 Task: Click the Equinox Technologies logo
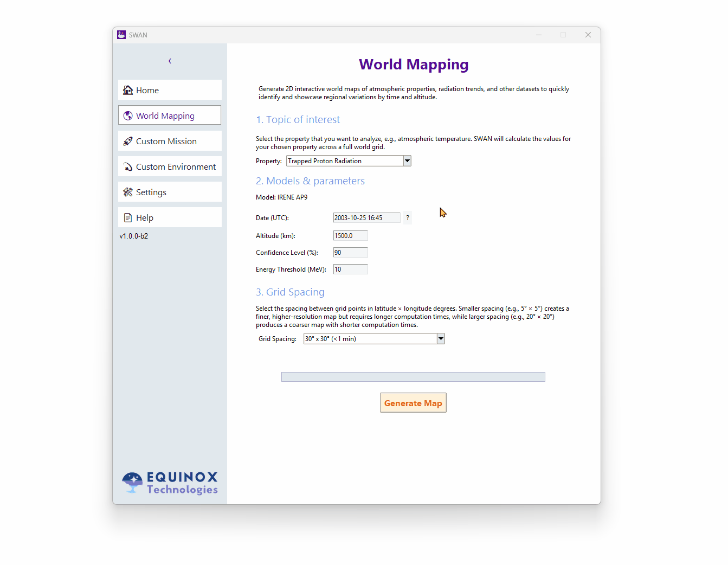click(170, 482)
